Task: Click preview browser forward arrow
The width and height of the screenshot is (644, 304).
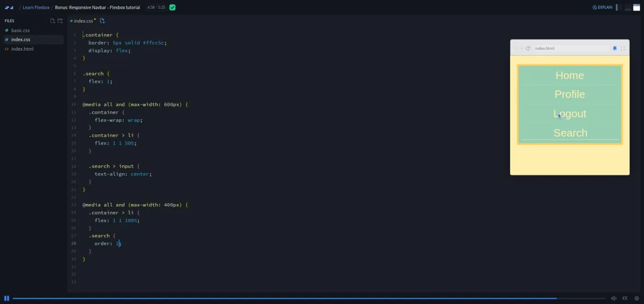Action: click(x=522, y=48)
